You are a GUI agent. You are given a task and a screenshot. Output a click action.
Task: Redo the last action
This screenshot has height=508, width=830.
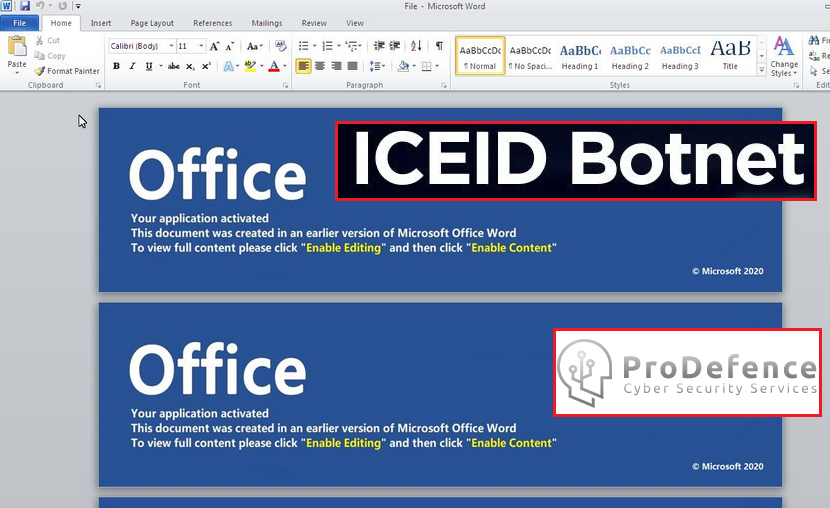tap(62, 6)
